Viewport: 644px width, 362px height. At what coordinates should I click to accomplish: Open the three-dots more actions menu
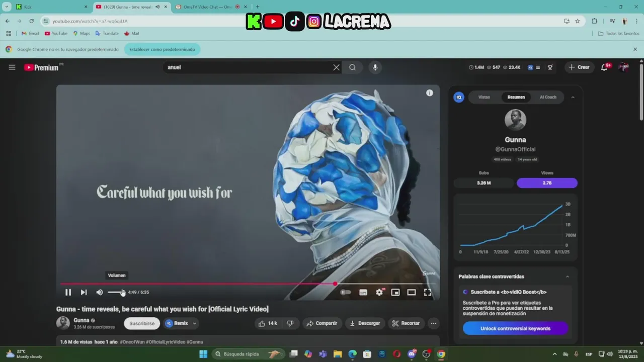click(433, 323)
